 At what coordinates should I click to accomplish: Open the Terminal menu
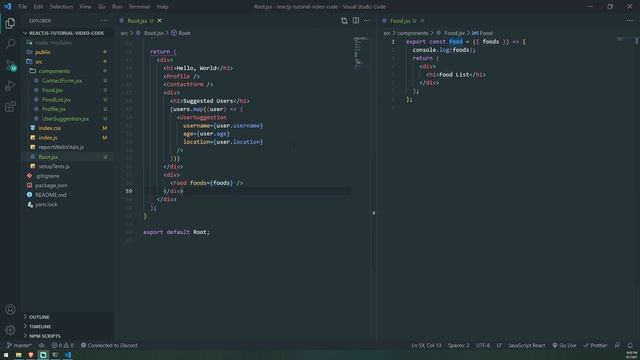(x=139, y=7)
